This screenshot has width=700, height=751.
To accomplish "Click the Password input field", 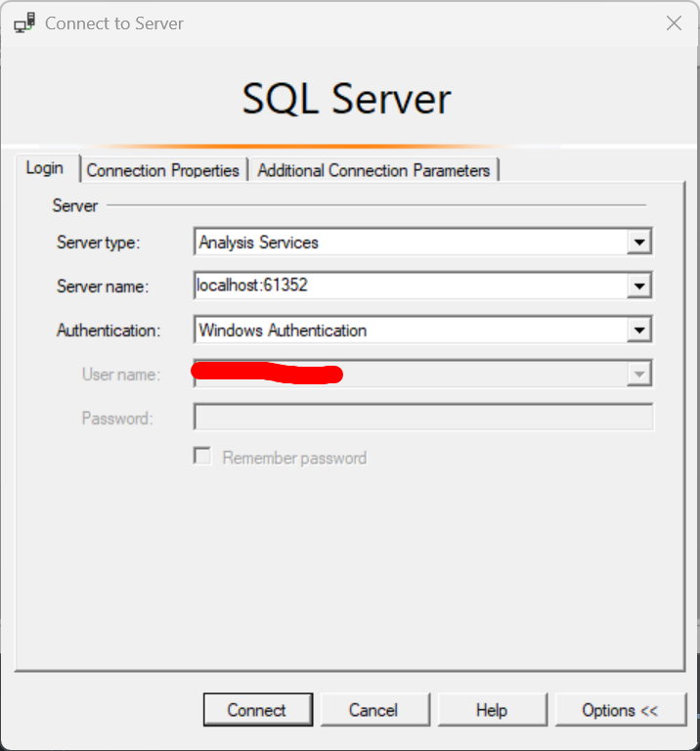I will [x=423, y=418].
